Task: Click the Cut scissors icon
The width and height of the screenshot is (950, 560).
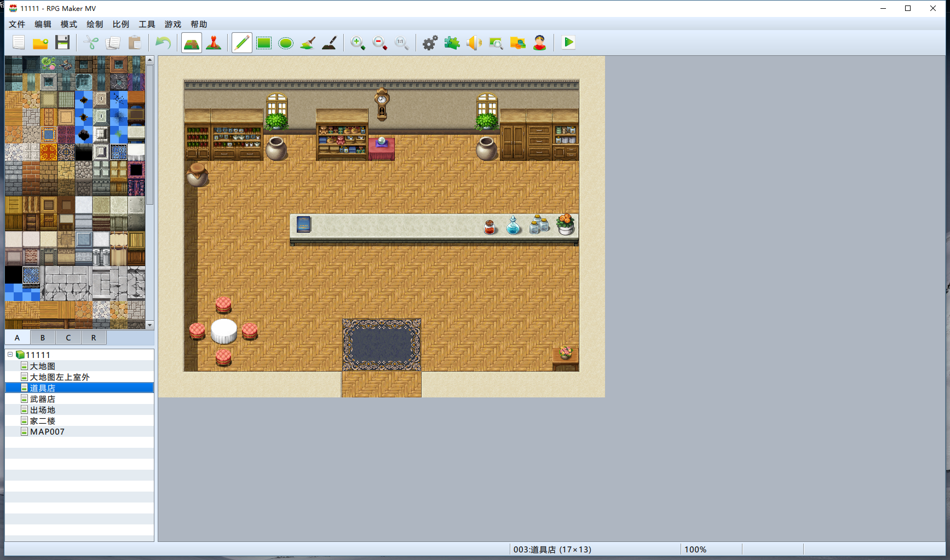Action: click(91, 43)
